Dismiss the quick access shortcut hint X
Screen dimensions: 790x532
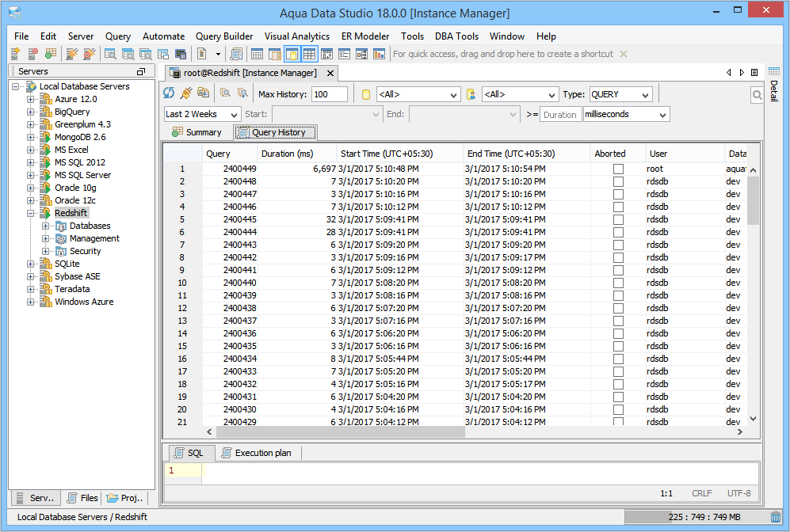coord(624,54)
